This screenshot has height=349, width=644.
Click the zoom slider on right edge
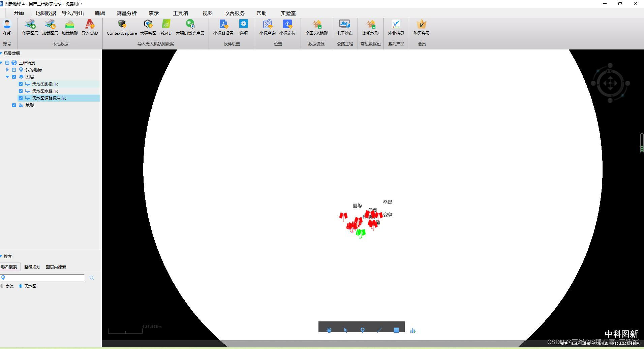642,143
